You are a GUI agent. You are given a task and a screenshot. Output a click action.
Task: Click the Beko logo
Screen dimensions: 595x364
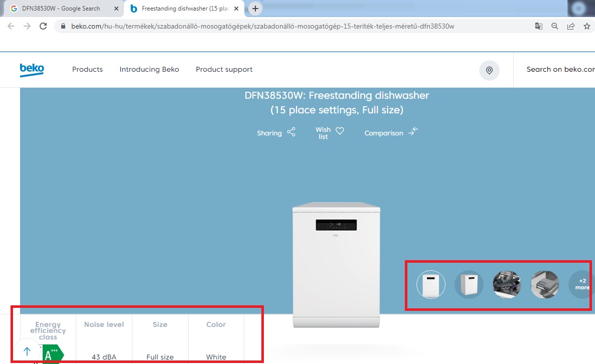tap(32, 70)
